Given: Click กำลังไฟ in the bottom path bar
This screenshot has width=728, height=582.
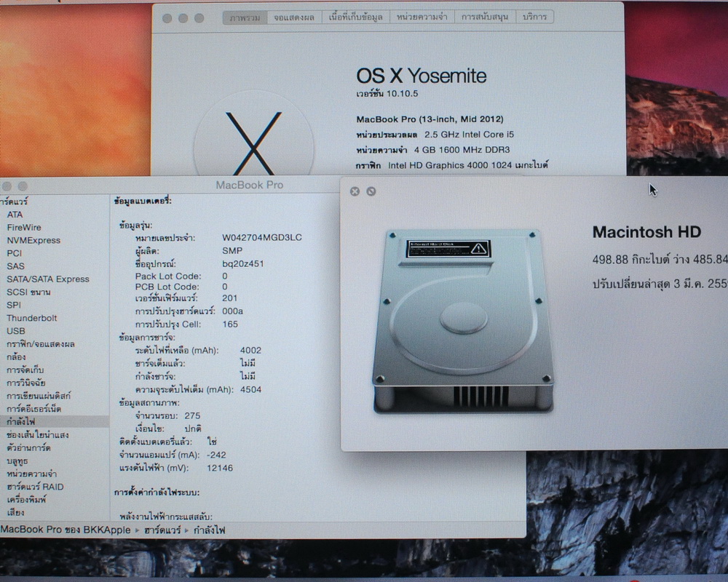Looking at the screenshot, I should click(210, 530).
